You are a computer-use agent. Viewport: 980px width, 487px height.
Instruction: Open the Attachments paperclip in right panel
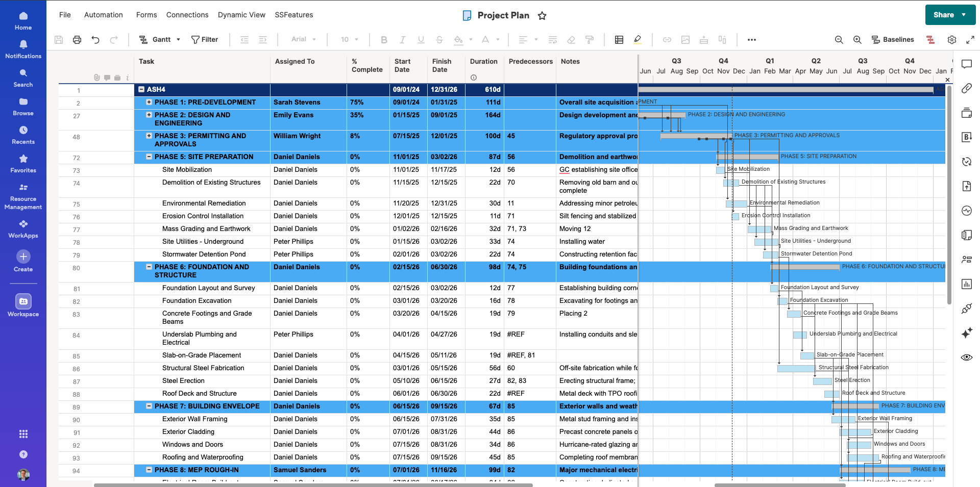pyautogui.click(x=967, y=88)
